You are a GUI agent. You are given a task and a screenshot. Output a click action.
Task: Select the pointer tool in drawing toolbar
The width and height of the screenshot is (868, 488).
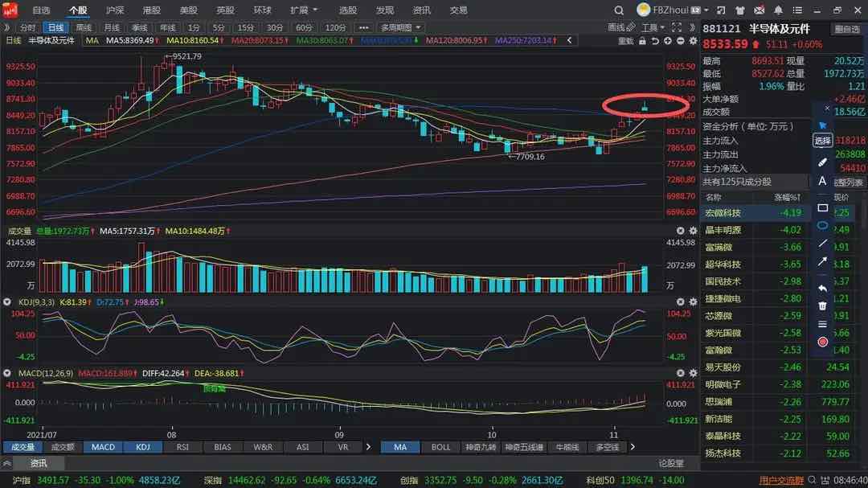(823, 125)
